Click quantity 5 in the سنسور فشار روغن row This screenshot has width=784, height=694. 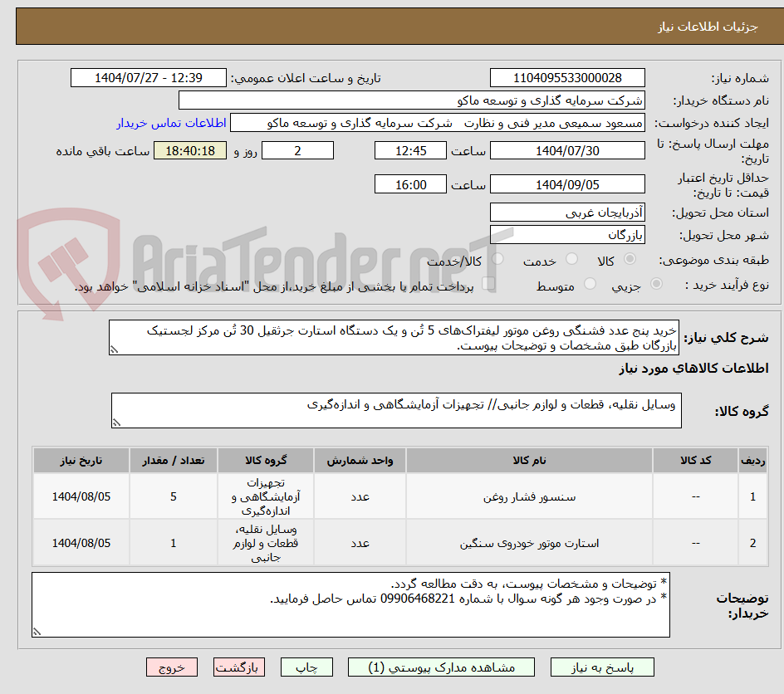174,496
